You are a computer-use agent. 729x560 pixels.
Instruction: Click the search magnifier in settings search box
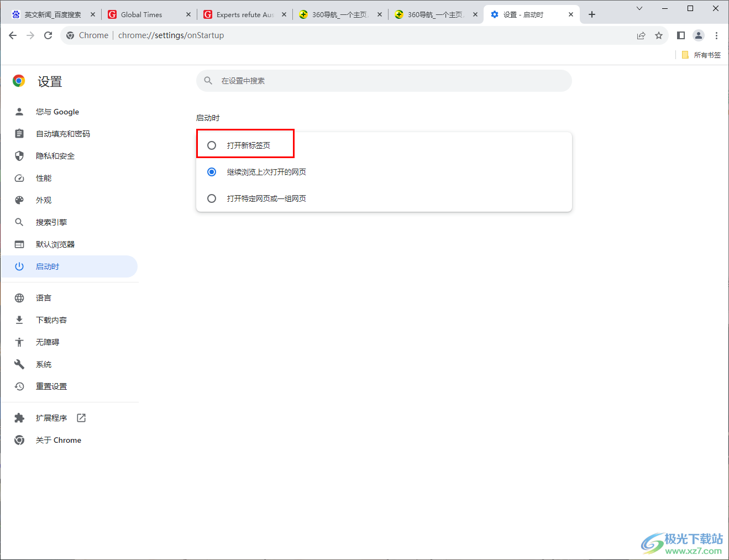pos(208,81)
